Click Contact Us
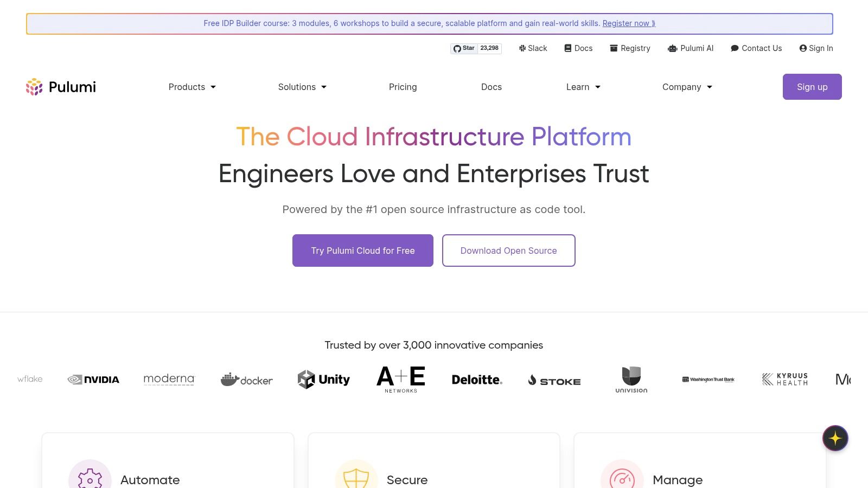The width and height of the screenshot is (868, 488). pyautogui.click(x=756, y=48)
